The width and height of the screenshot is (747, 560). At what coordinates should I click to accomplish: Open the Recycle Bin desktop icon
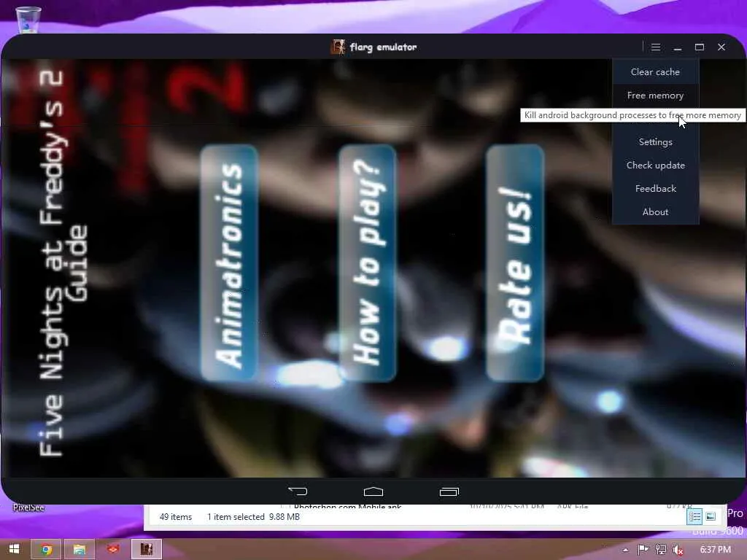tap(28, 19)
